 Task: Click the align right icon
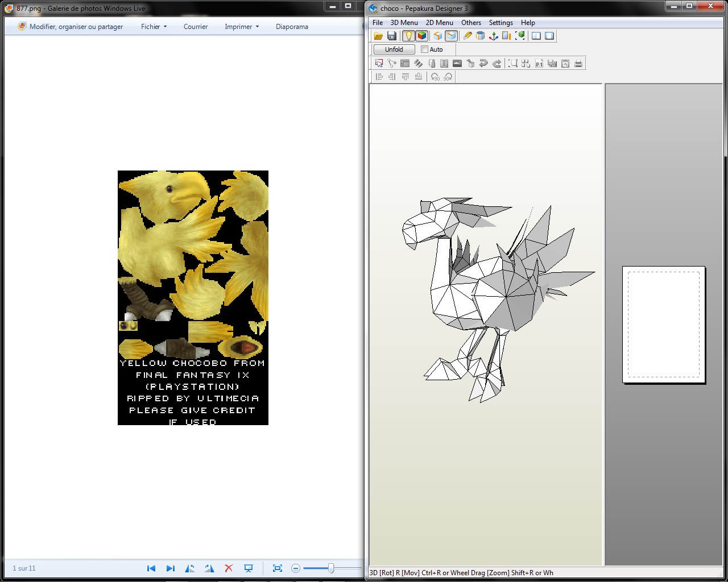tap(392, 77)
